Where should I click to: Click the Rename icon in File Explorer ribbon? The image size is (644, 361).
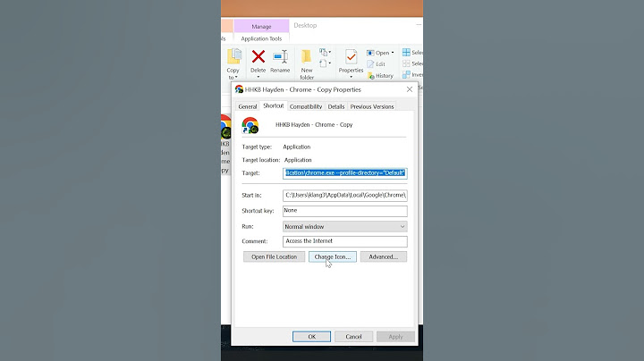point(281,56)
